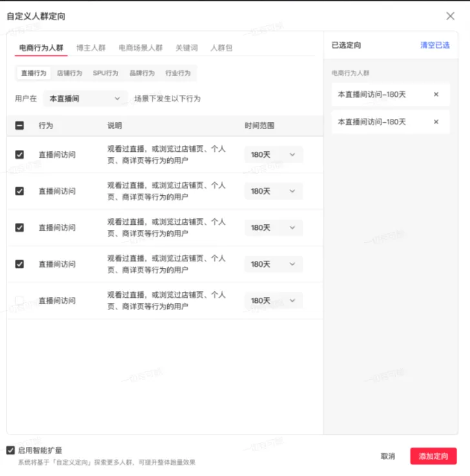Switch to the 电商行为人群 tab

[41, 48]
